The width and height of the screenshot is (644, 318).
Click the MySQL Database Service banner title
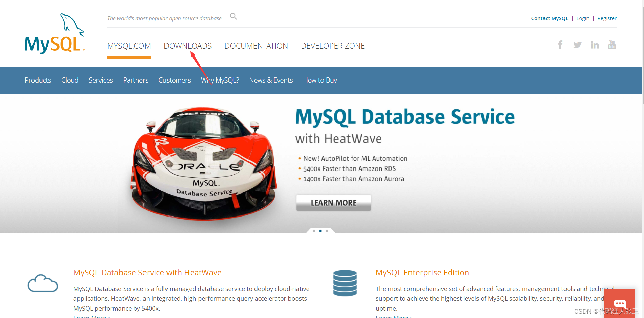click(405, 117)
